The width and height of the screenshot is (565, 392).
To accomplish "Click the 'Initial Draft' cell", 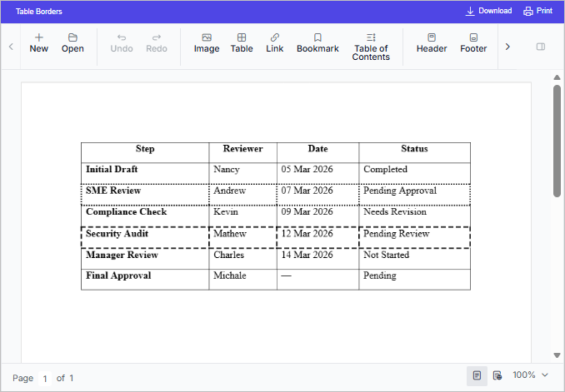I will (145, 173).
